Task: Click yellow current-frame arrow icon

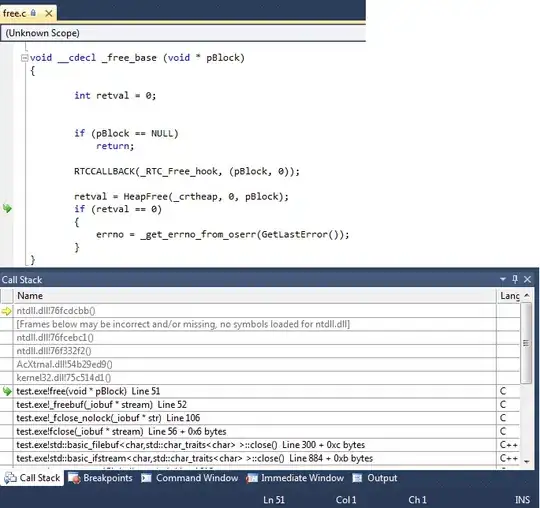Action: pos(7,311)
